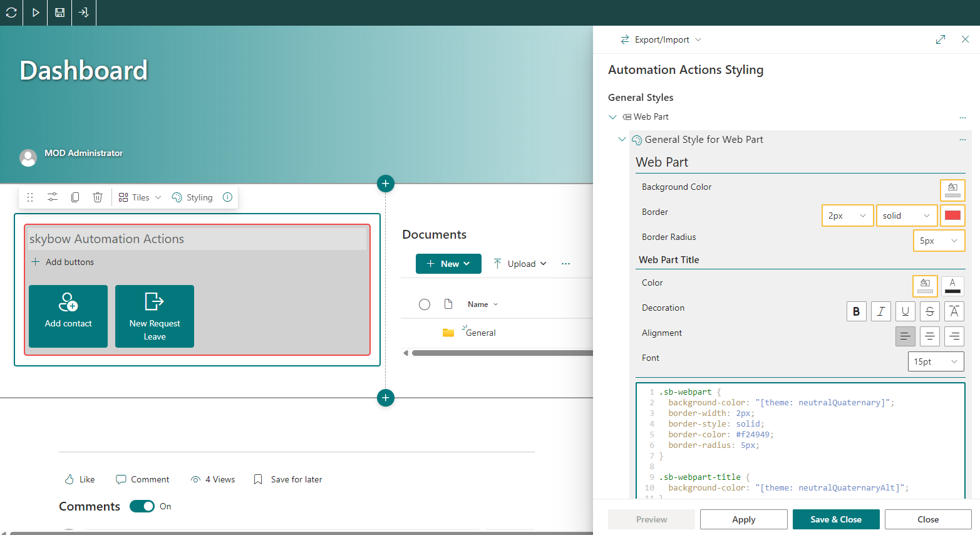Set alignment to right
This screenshot has height=535, width=980.
[x=954, y=336]
